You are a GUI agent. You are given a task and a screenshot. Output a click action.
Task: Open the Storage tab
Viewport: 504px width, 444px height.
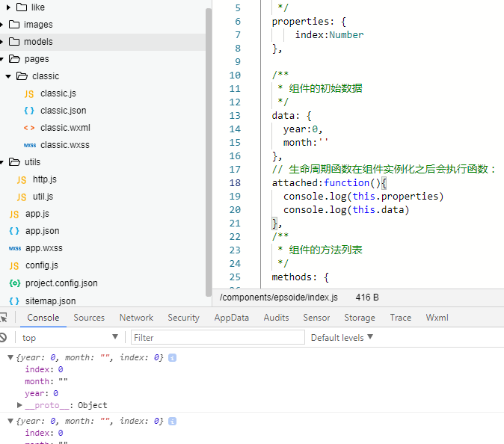(x=360, y=318)
